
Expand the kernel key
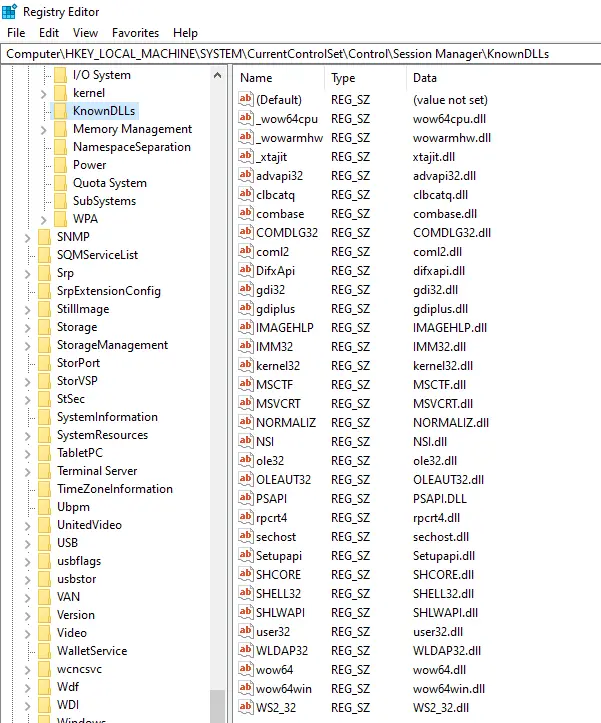coord(43,94)
